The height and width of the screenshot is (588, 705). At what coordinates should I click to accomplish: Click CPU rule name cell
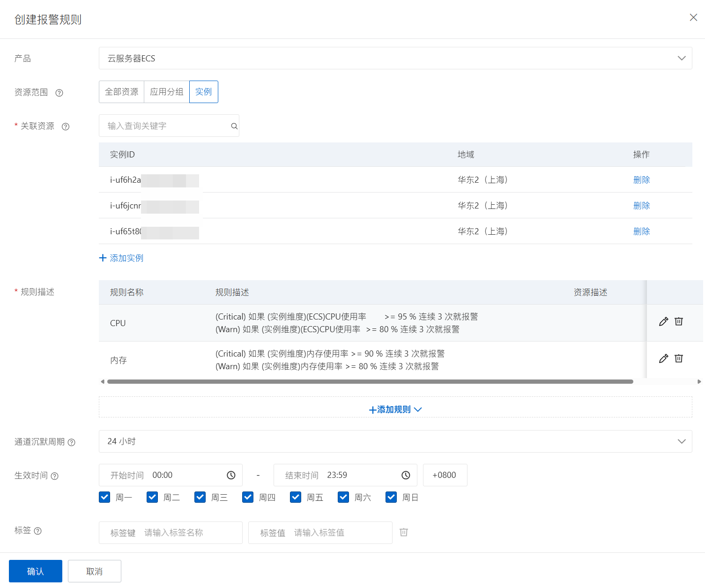pos(118,323)
